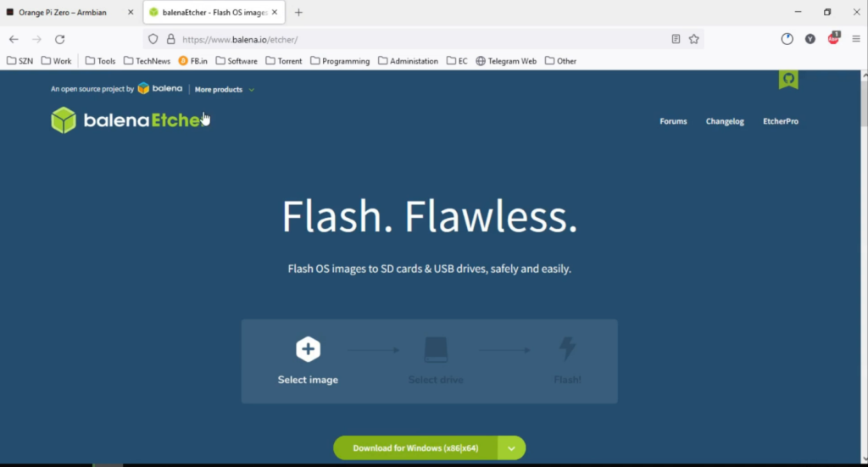The image size is (868, 467).
Task: Reload the current page
Action: (60, 39)
